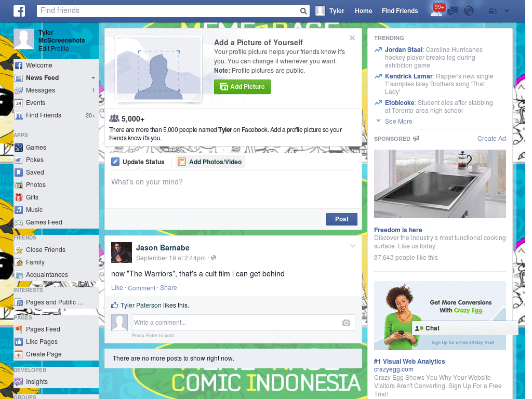
Task: Expand the account settings arrow
Action: tap(507, 10)
